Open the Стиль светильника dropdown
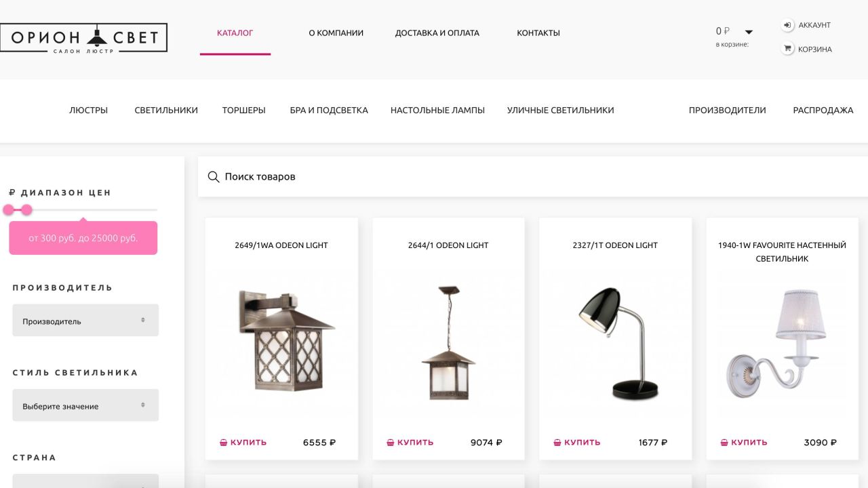The height and width of the screenshot is (488, 868). click(x=85, y=405)
